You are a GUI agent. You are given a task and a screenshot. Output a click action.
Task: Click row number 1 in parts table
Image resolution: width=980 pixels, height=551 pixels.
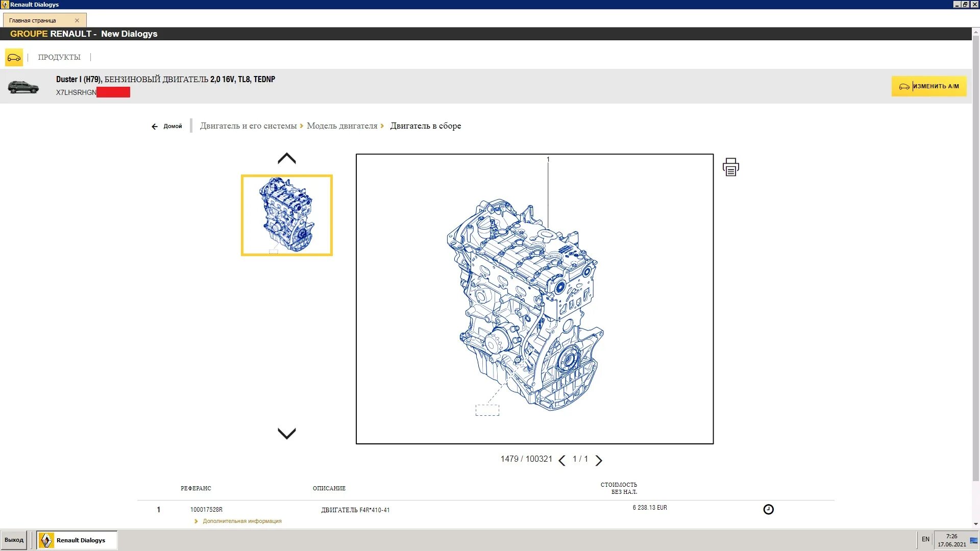(x=159, y=510)
